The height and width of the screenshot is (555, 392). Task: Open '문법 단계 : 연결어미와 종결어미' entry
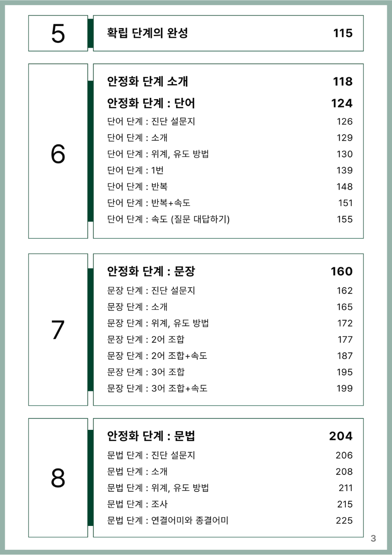168,521
